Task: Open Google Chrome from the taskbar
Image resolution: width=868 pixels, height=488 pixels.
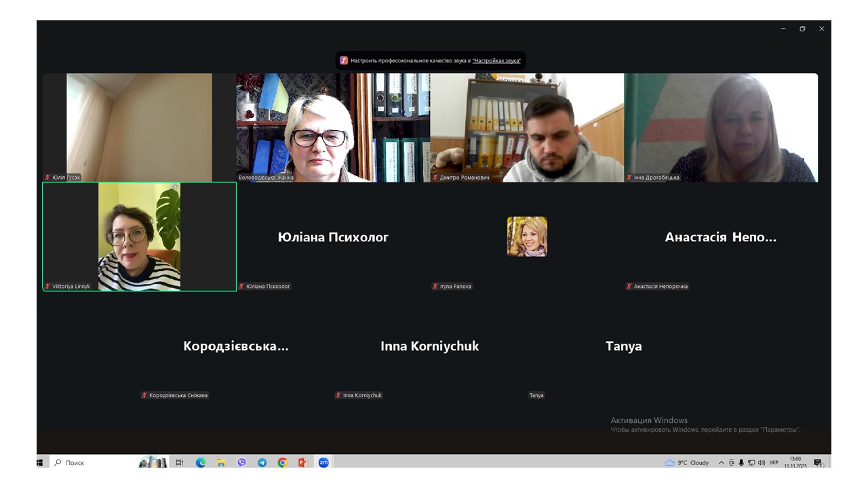Action: 282,463
